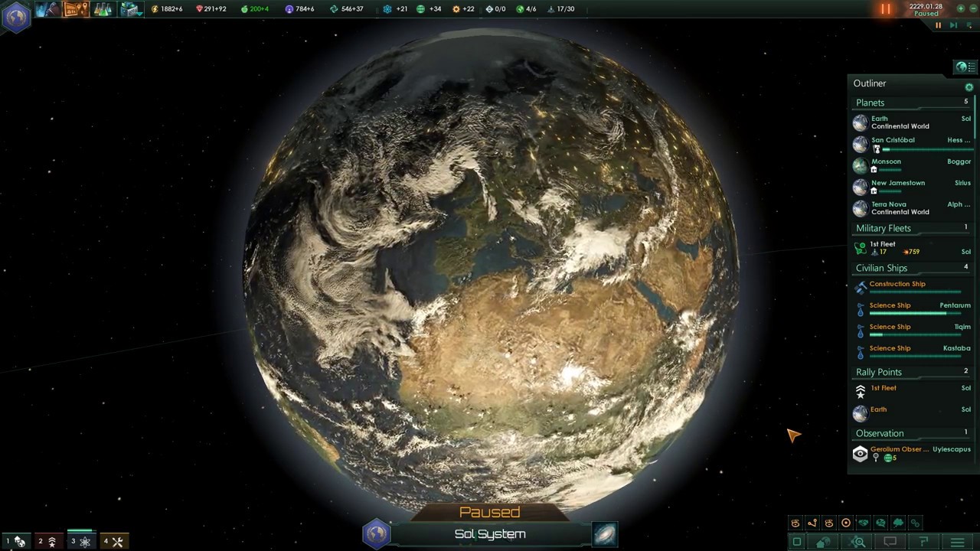Open the Ship Designer icon
980x551 pixels.
coord(130,9)
